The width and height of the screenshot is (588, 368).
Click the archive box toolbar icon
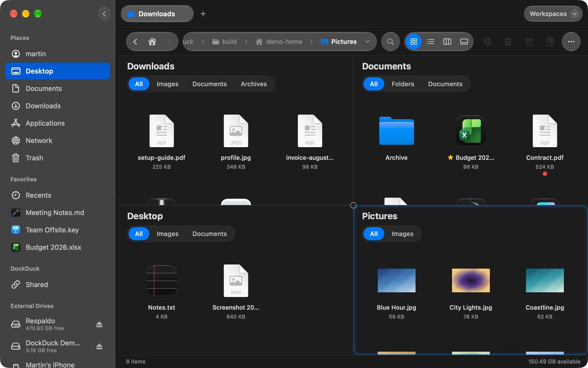tap(529, 42)
